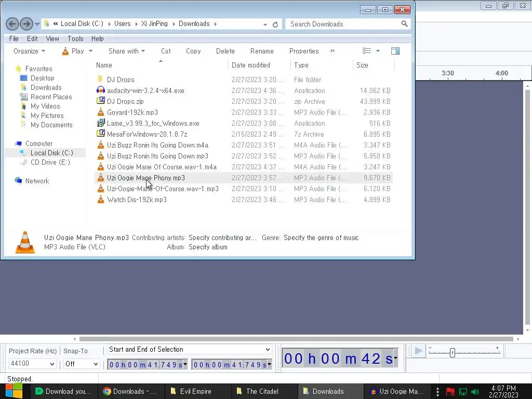Image resolution: width=532 pixels, height=399 pixels.
Task: Select Recent Places in Favorites
Action: 51,97
